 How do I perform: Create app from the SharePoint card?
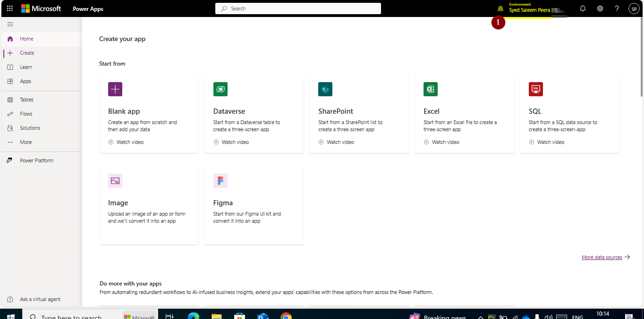(359, 113)
